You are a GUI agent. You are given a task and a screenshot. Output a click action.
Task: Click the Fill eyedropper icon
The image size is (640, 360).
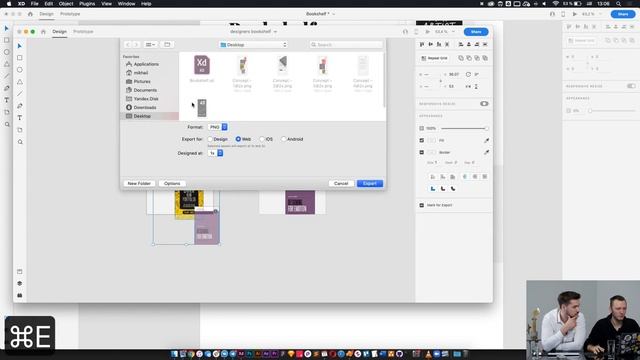point(487,140)
